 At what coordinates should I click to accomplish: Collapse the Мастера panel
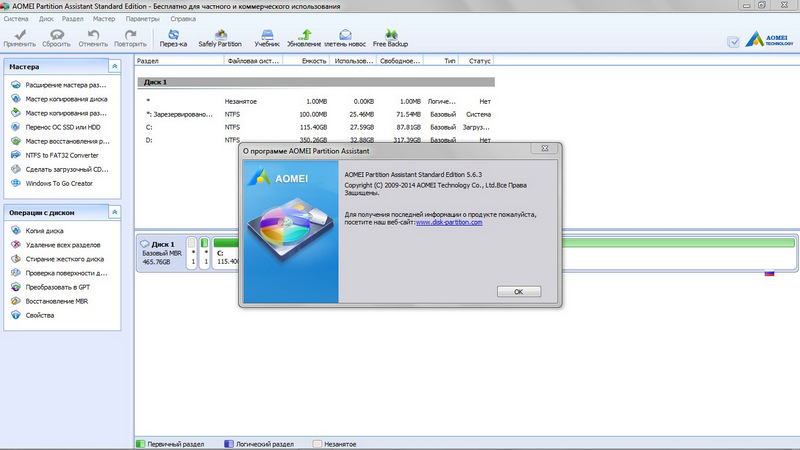[x=115, y=66]
